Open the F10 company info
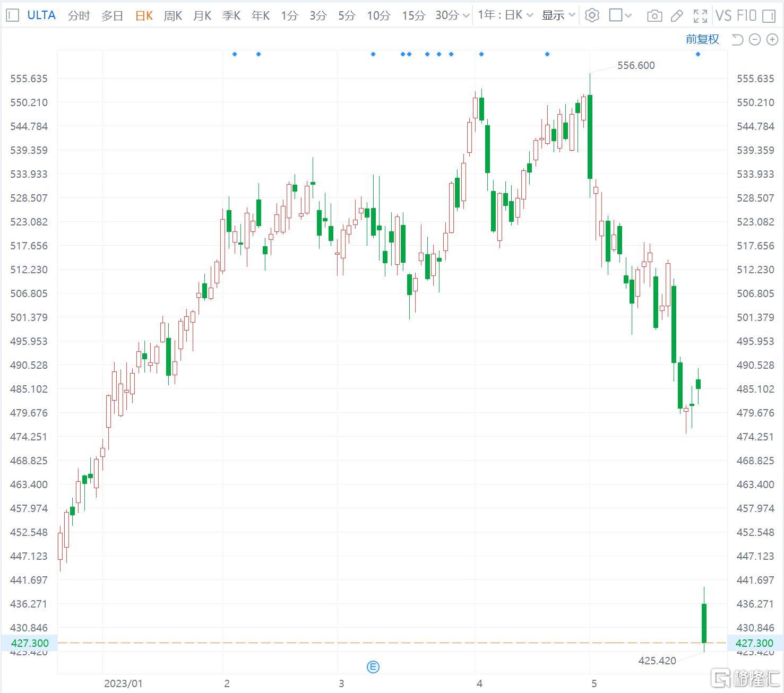The height and width of the screenshot is (693, 784). pyautogui.click(x=746, y=15)
